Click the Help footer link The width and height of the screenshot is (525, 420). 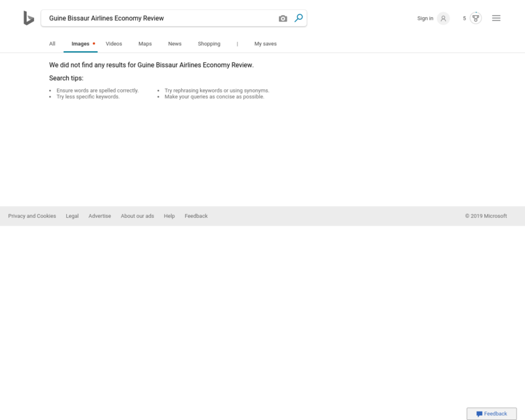coord(169,216)
